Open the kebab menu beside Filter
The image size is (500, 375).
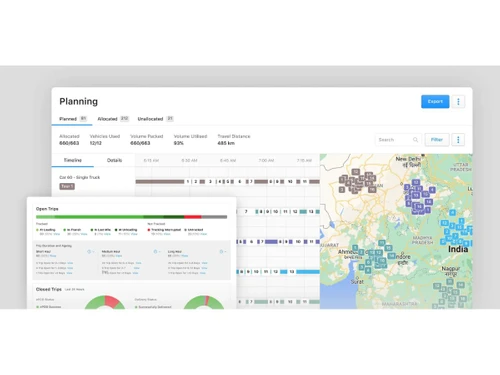coord(458,140)
